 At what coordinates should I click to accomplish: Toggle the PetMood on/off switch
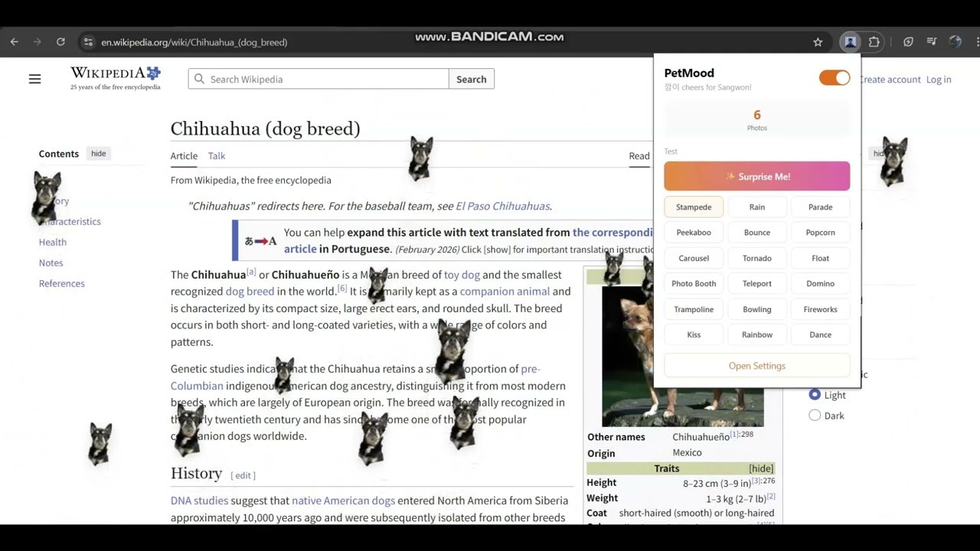[835, 77]
